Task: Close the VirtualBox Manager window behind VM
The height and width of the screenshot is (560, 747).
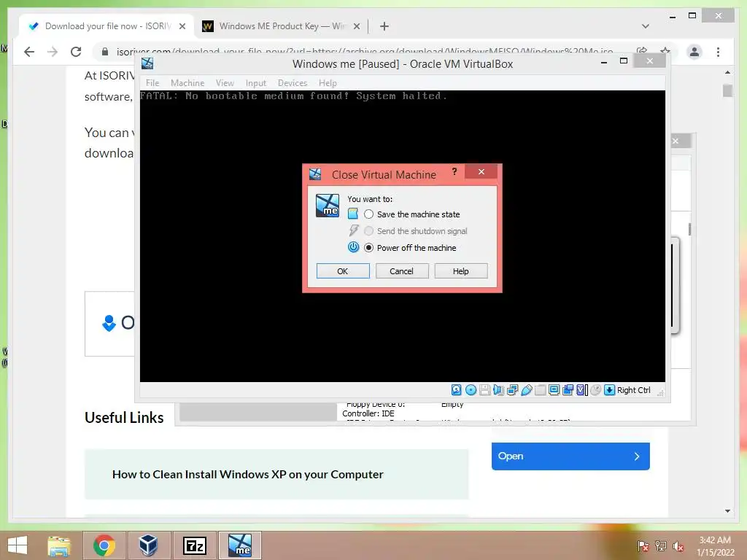Action: tap(676, 141)
